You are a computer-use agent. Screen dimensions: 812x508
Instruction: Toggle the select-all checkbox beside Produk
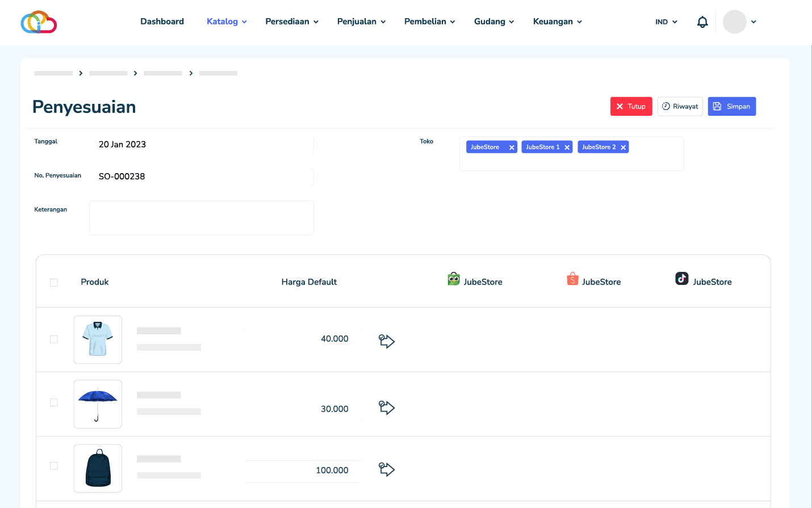(x=54, y=283)
